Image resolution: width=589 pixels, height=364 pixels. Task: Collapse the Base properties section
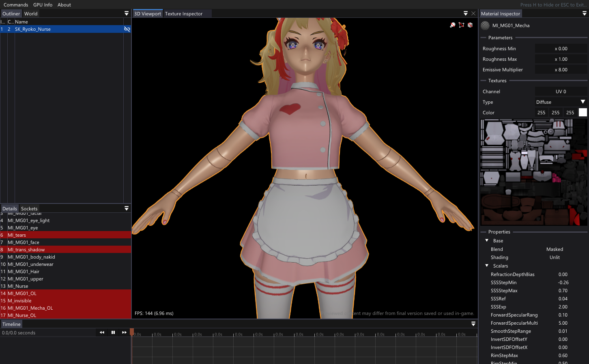(x=487, y=241)
